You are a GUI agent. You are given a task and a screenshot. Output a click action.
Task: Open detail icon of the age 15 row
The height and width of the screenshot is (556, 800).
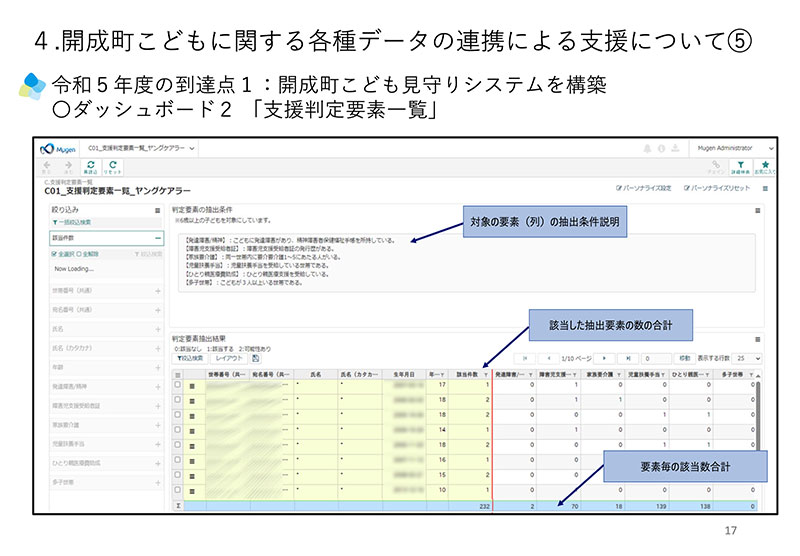(x=192, y=476)
